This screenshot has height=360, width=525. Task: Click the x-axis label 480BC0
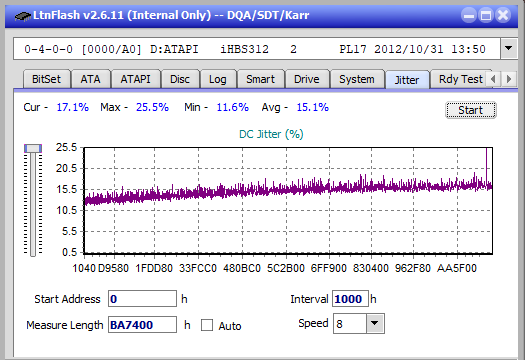pos(242,268)
